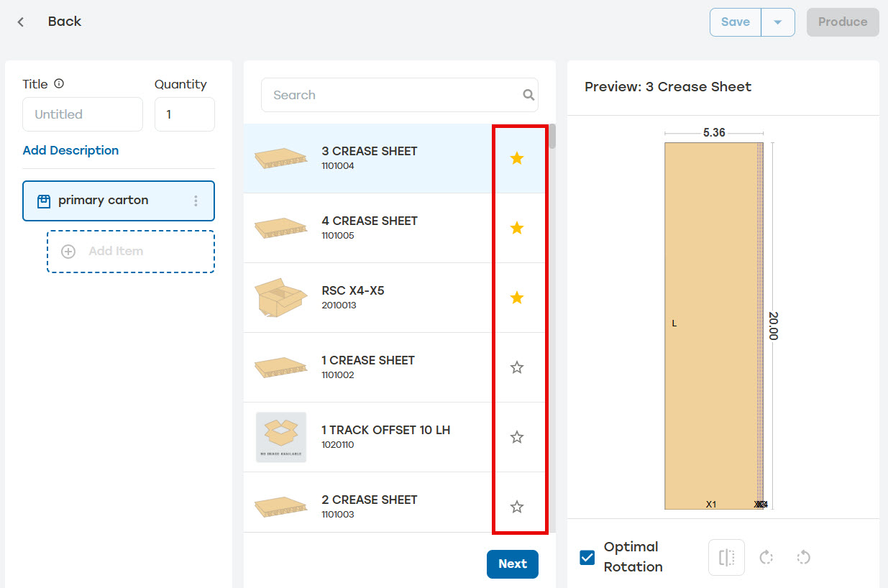Click the Add Item plus icon
This screenshot has height=588, width=888.
tap(68, 252)
